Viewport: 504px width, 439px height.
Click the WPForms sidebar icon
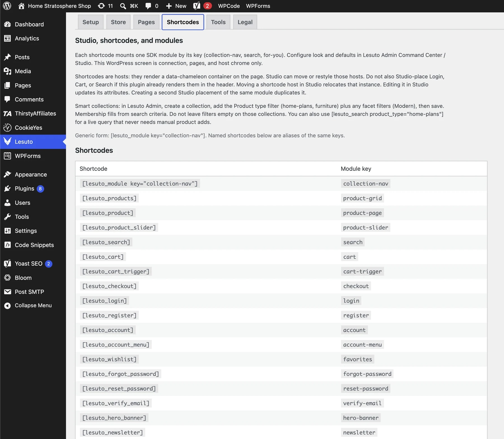[8, 156]
